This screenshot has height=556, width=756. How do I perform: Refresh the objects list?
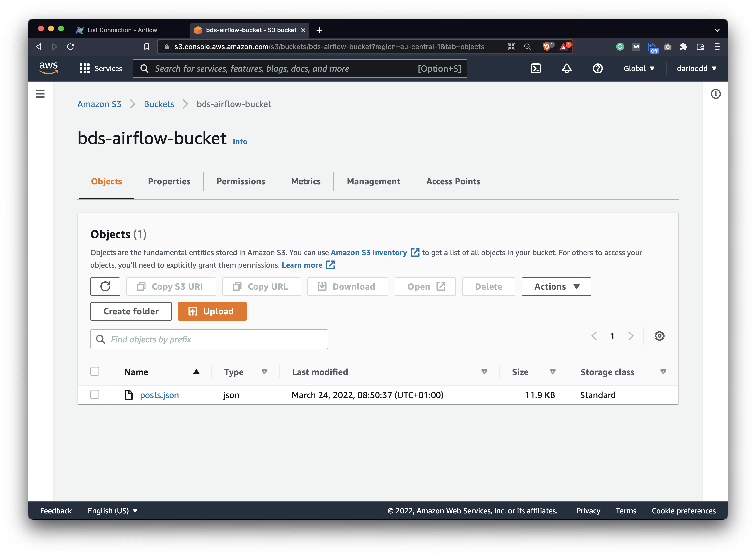click(105, 286)
